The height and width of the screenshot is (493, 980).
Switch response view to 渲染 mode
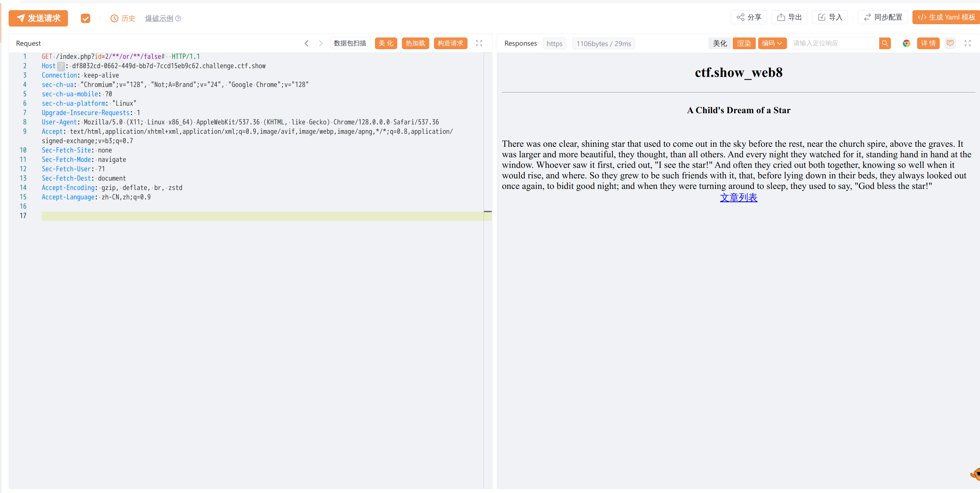pyautogui.click(x=744, y=43)
